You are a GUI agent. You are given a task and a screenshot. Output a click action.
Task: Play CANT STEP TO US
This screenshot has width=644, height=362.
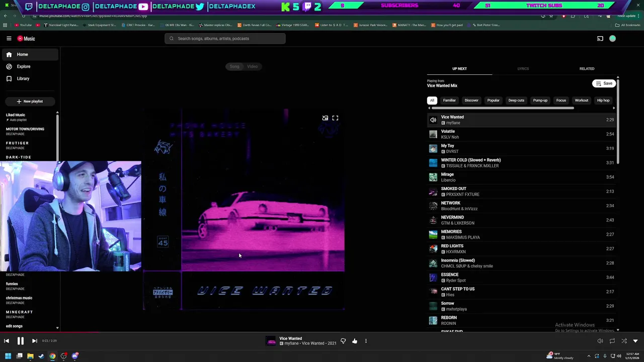(521, 292)
